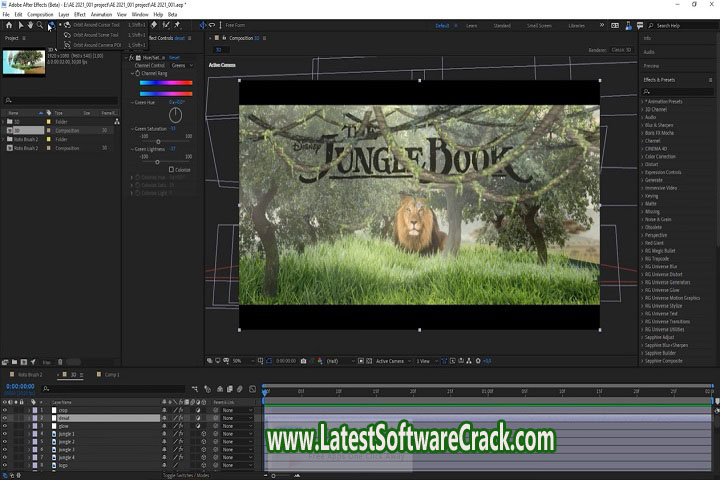Click the project thumbnail preview
Image resolution: width=720 pixels, height=480 pixels.
[x=24, y=62]
